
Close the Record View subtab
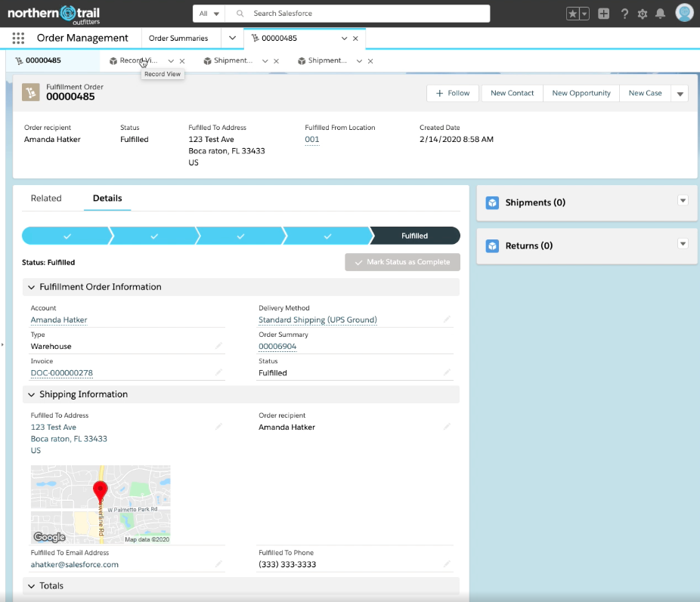point(182,61)
